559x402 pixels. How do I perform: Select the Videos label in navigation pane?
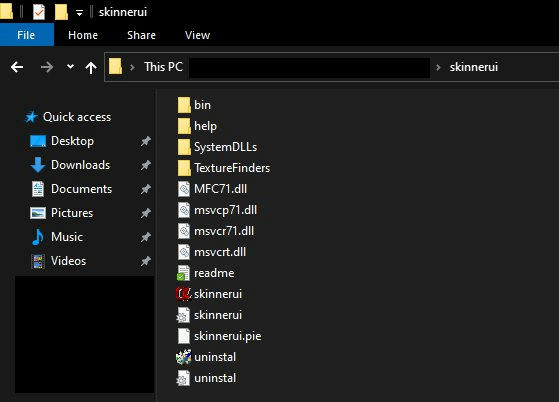tap(68, 261)
